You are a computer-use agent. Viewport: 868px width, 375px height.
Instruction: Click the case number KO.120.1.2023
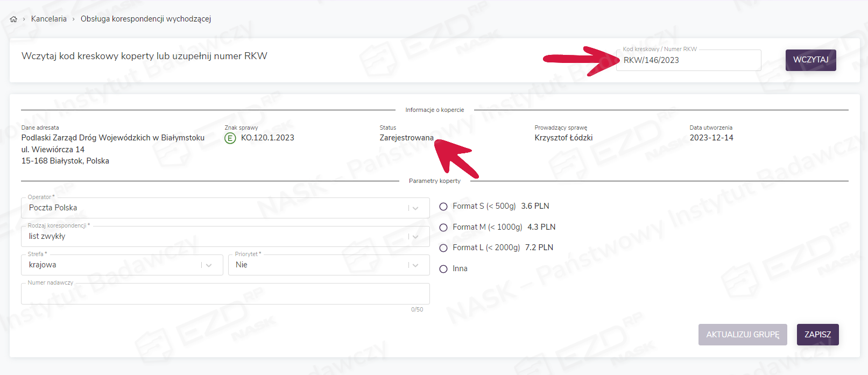point(267,138)
